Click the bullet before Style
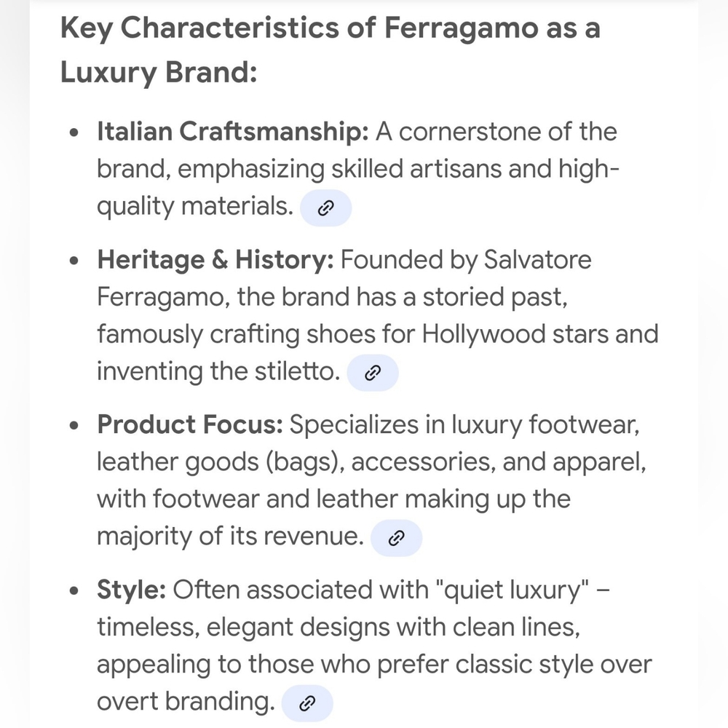 pos(74,591)
